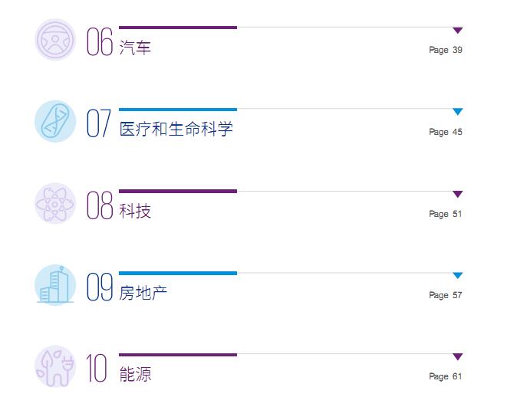
Task: Open the 房地产 chapter link
Action: click(x=143, y=292)
